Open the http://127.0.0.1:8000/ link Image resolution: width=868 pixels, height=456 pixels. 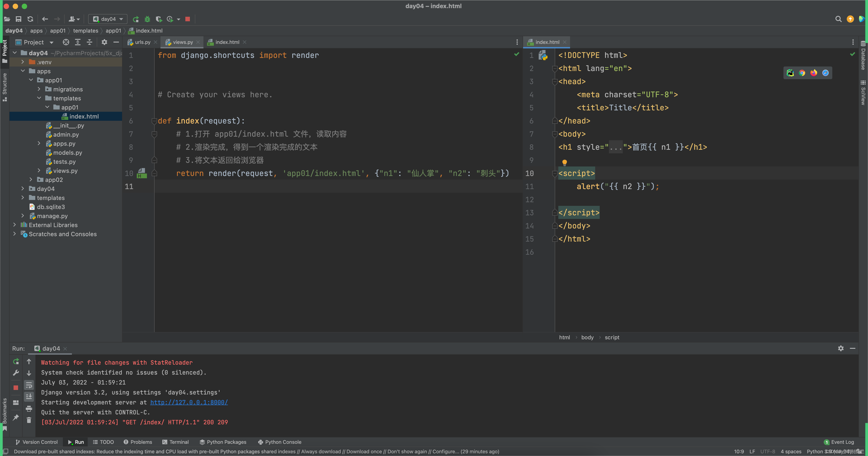point(189,402)
